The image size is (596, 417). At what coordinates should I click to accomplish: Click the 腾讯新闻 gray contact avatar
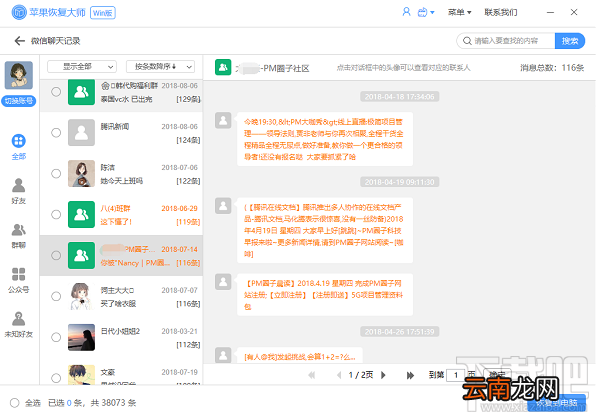(81, 133)
